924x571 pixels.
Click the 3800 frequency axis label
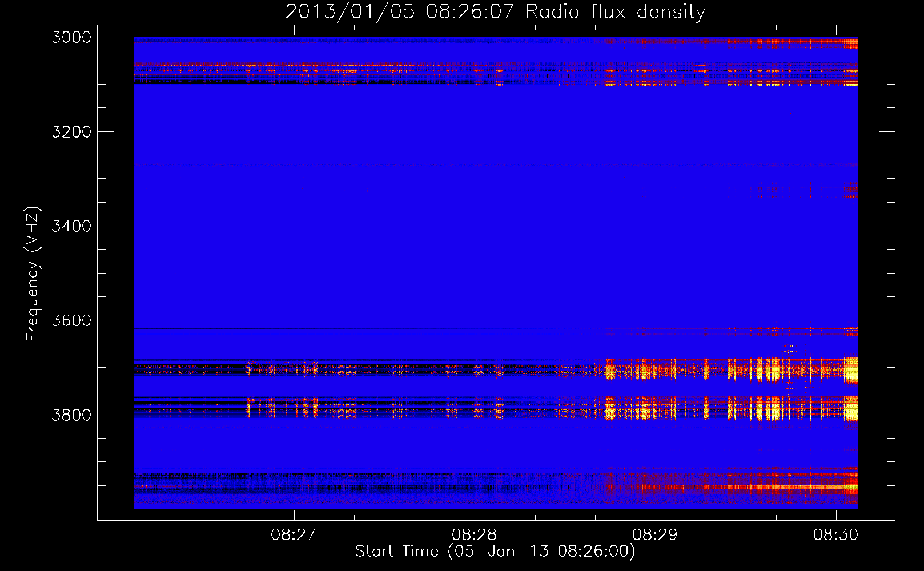point(71,415)
